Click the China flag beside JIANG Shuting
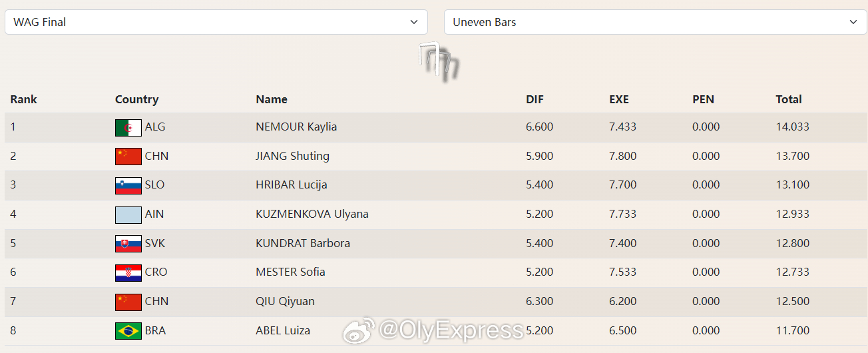The image size is (868, 353). click(128, 157)
